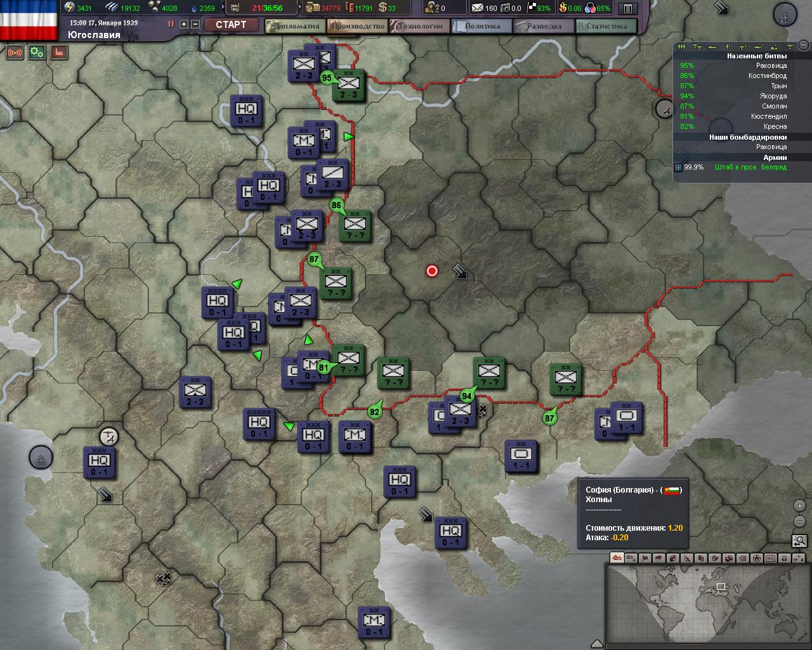Image resolution: width=812 pixels, height=650 pixels.
Task: Switch to political flag map mode tab
Action: tap(645, 558)
